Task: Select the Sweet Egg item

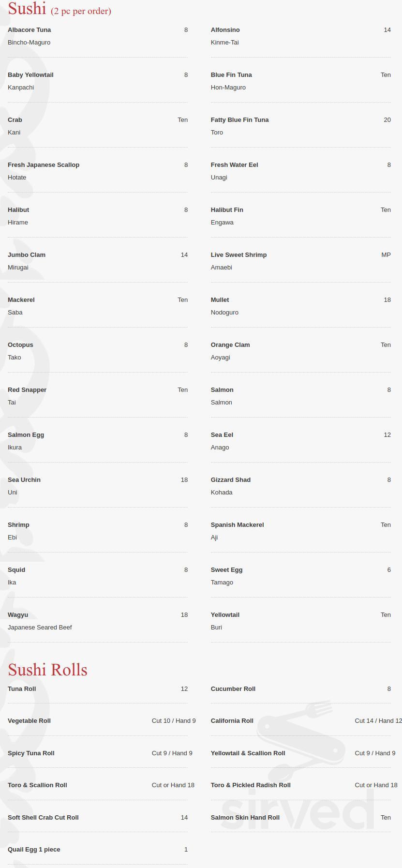Action: [x=227, y=570]
